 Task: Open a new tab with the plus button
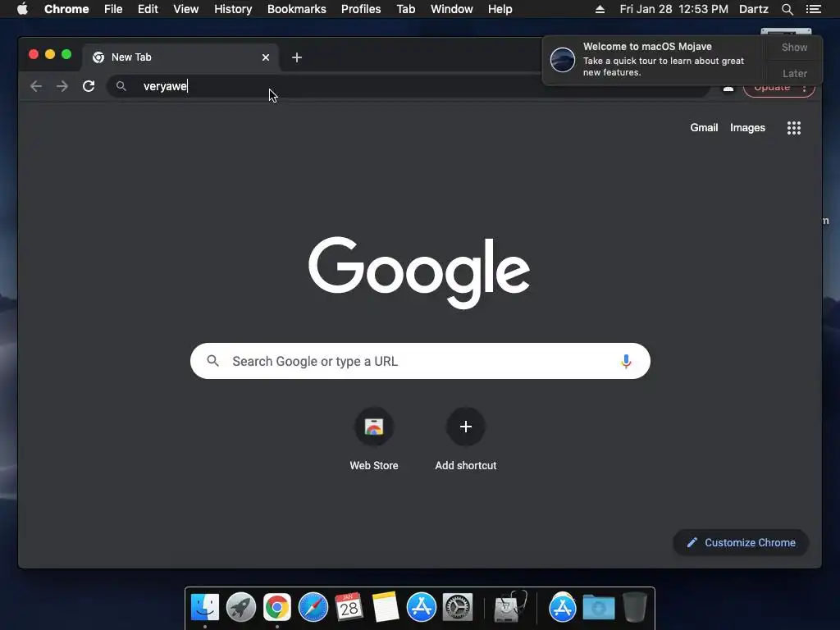[297, 57]
